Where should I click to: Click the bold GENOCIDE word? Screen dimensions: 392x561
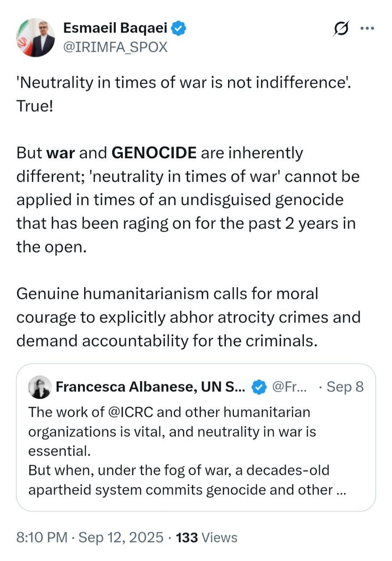pyautogui.click(x=154, y=153)
